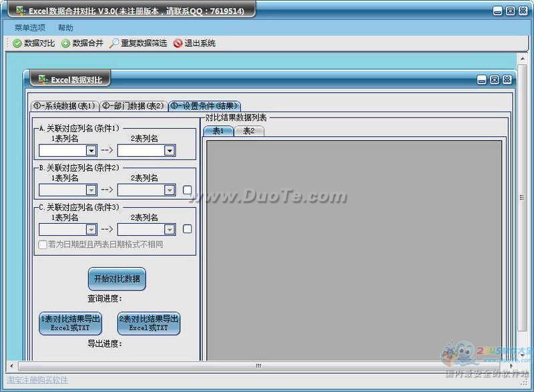
Task: Expand 条件1 的 1表列名 dropdown
Action: coord(91,150)
